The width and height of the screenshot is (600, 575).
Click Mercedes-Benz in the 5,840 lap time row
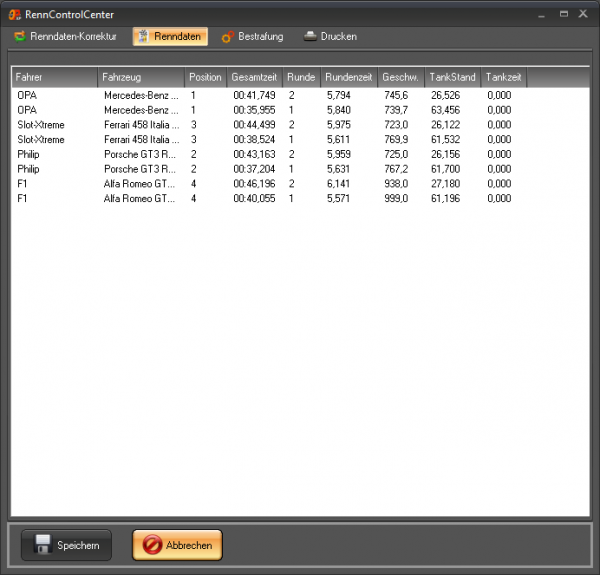(141, 110)
